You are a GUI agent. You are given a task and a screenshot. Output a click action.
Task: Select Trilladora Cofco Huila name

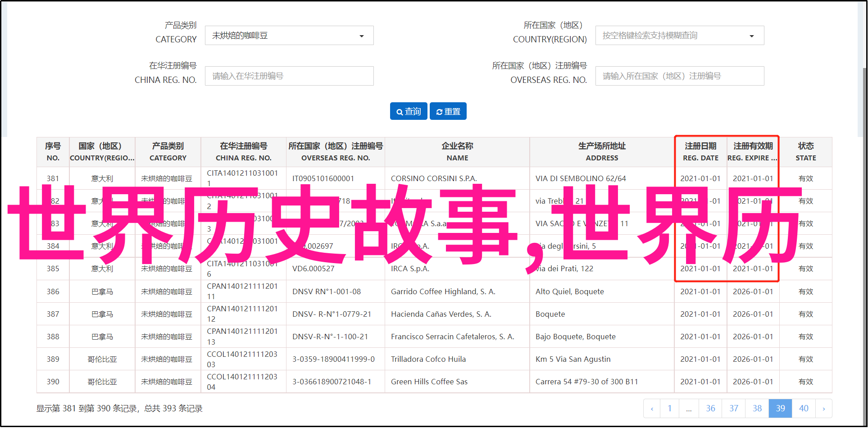point(428,360)
